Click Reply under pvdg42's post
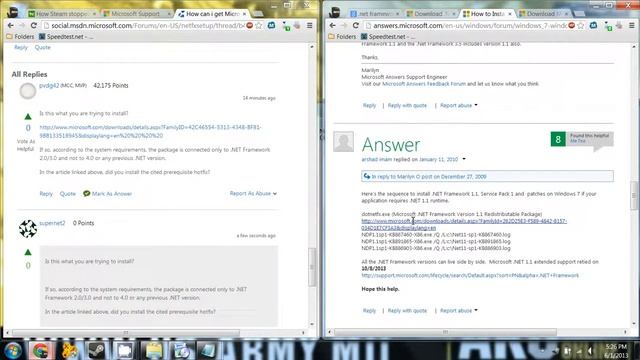 (46, 193)
